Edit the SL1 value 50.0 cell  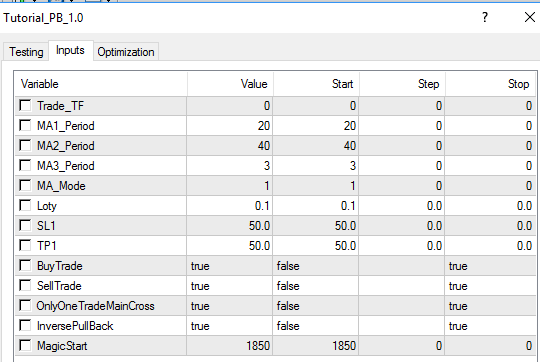point(230,226)
